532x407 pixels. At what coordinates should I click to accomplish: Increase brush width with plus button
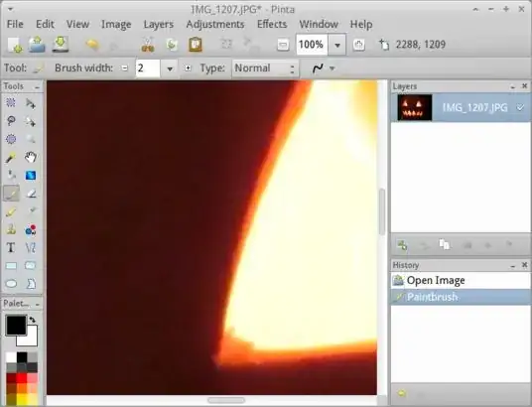188,68
